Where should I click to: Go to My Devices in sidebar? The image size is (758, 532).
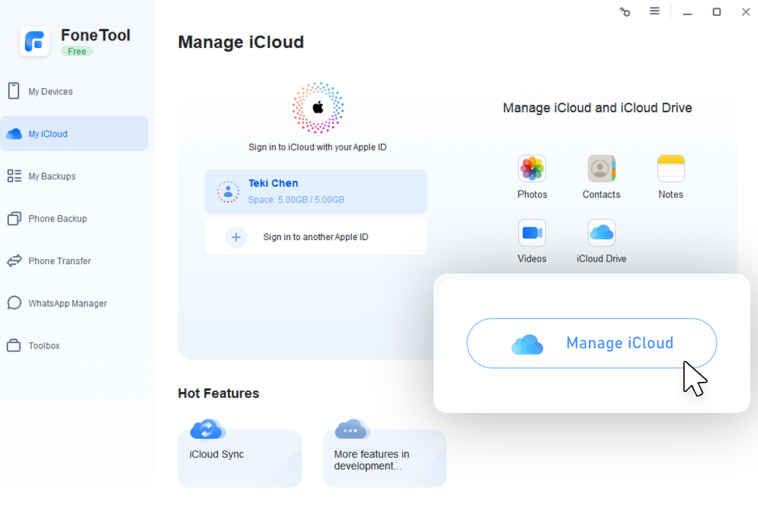click(x=51, y=91)
